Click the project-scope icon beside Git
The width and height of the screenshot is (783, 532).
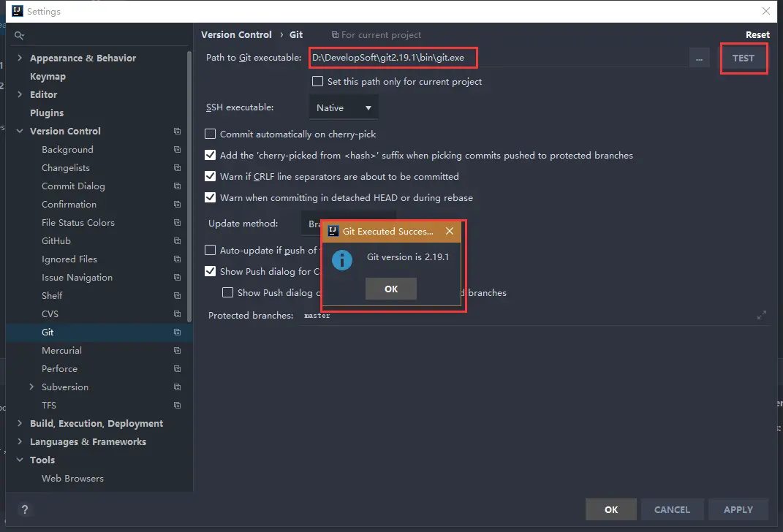[177, 332]
